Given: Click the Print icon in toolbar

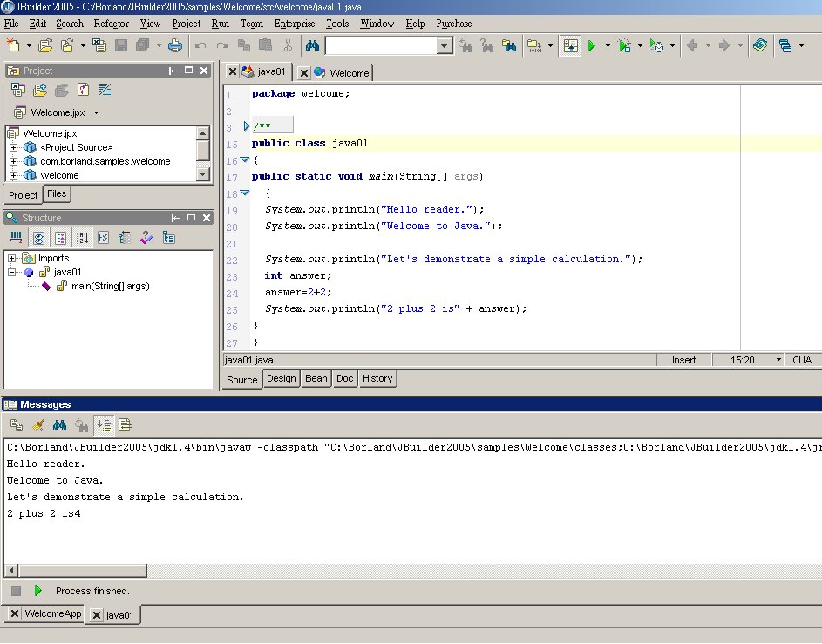Looking at the screenshot, I should click(175, 45).
